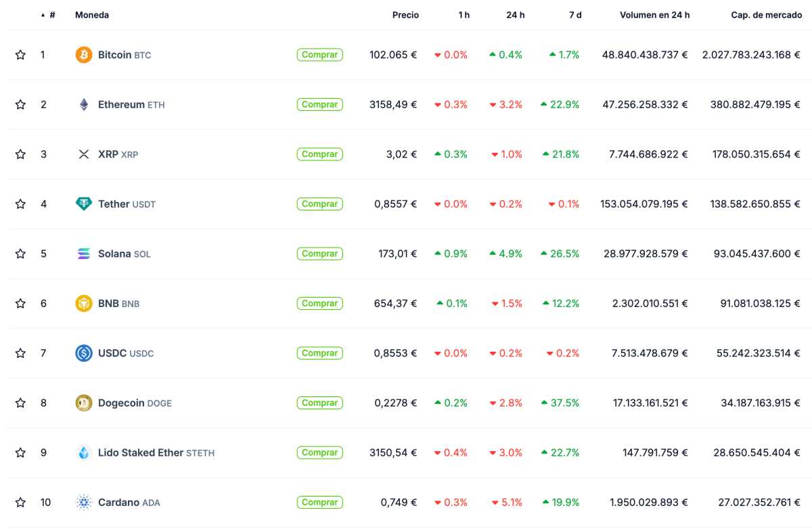The width and height of the screenshot is (812, 529).
Task: Click the Cardano ADA logo
Action: (x=83, y=503)
